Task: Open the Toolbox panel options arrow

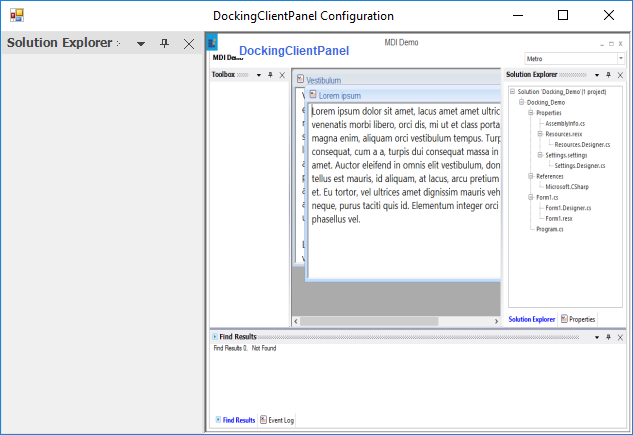Action: tap(259, 75)
